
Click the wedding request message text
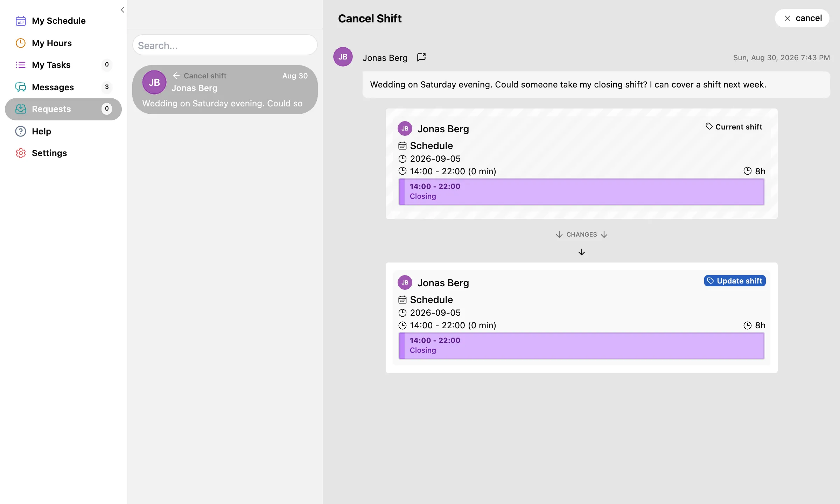point(568,85)
